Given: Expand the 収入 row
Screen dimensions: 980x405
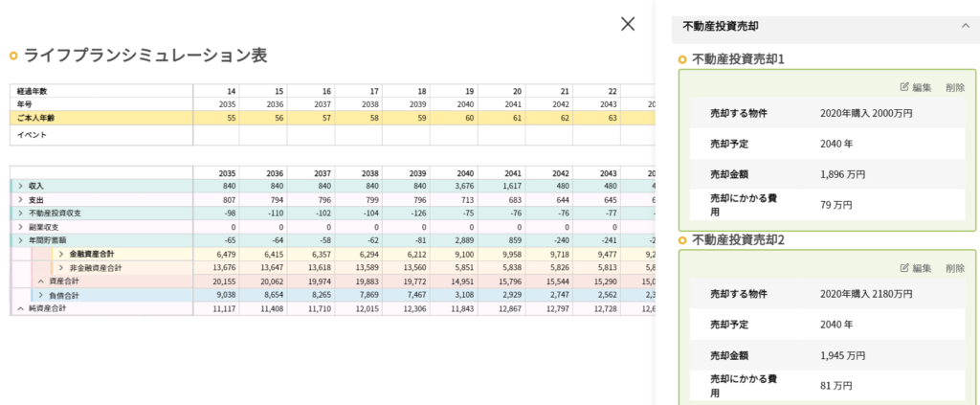Looking at the screenshot, I should tap(20, 186).
